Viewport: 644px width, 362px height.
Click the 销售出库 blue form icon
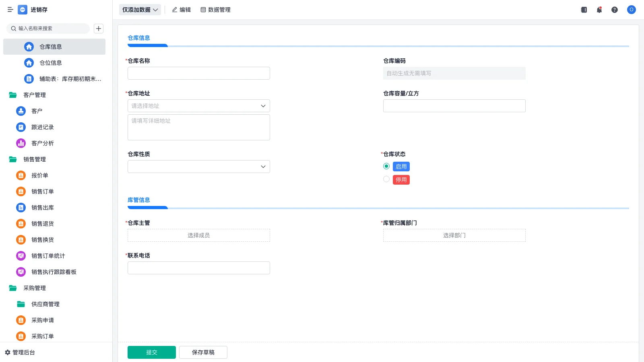click(x=21, y=208)
